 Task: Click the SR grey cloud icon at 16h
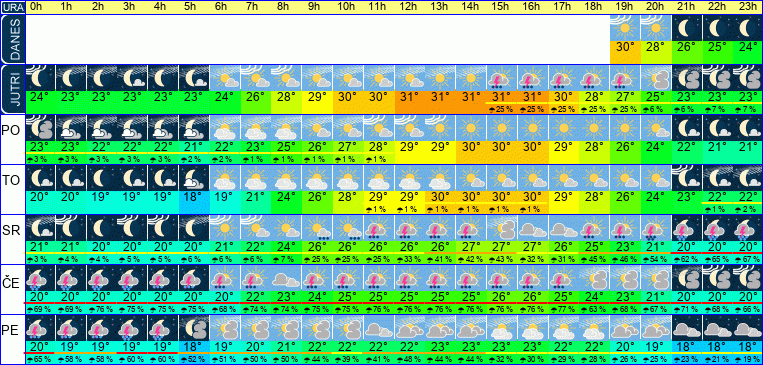532,228
